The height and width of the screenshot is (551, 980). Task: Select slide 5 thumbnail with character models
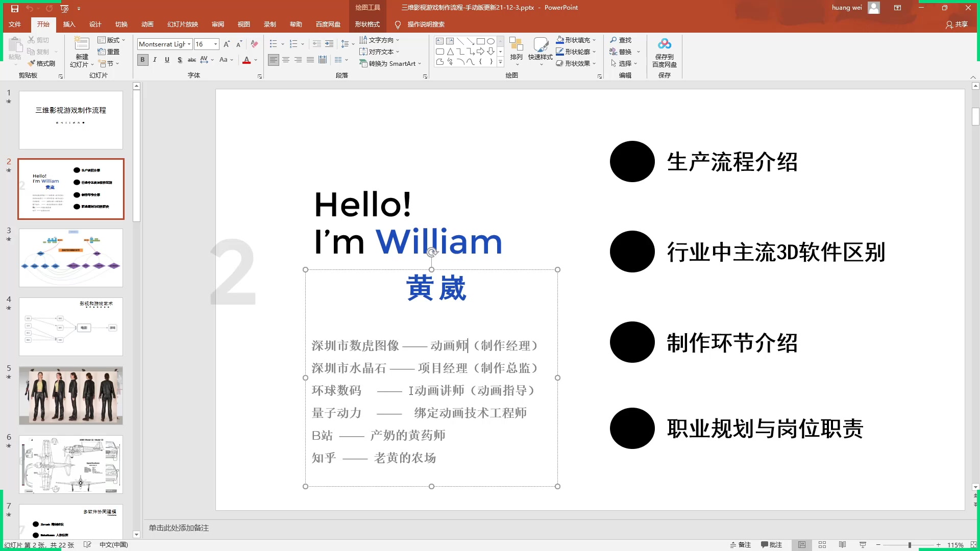(x=71, y=395)
